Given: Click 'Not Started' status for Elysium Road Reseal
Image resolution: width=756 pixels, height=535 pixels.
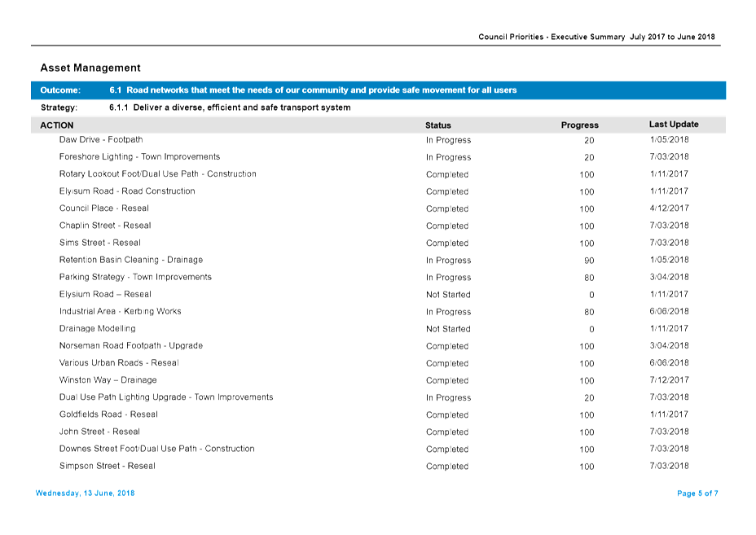Looking at the screenshot, I should click(448, 295).
